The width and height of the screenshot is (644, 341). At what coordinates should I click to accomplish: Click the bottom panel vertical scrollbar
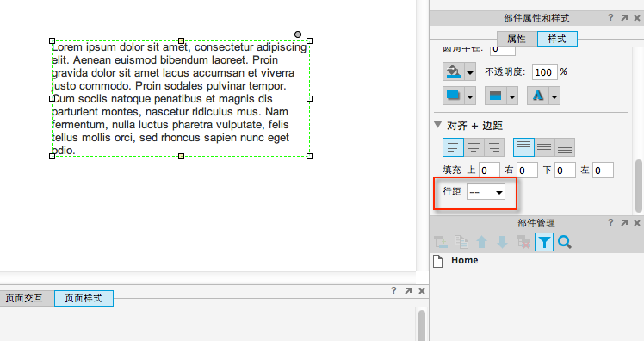[421, 325]
